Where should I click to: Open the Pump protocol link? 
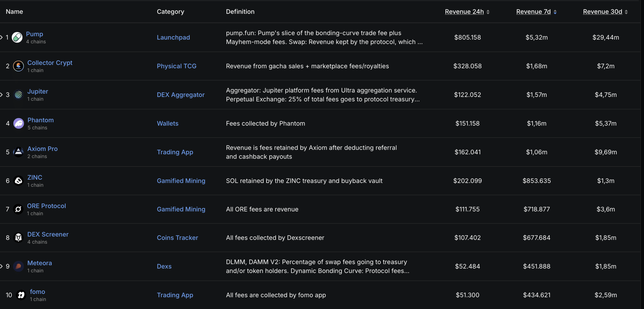[34, 34]
